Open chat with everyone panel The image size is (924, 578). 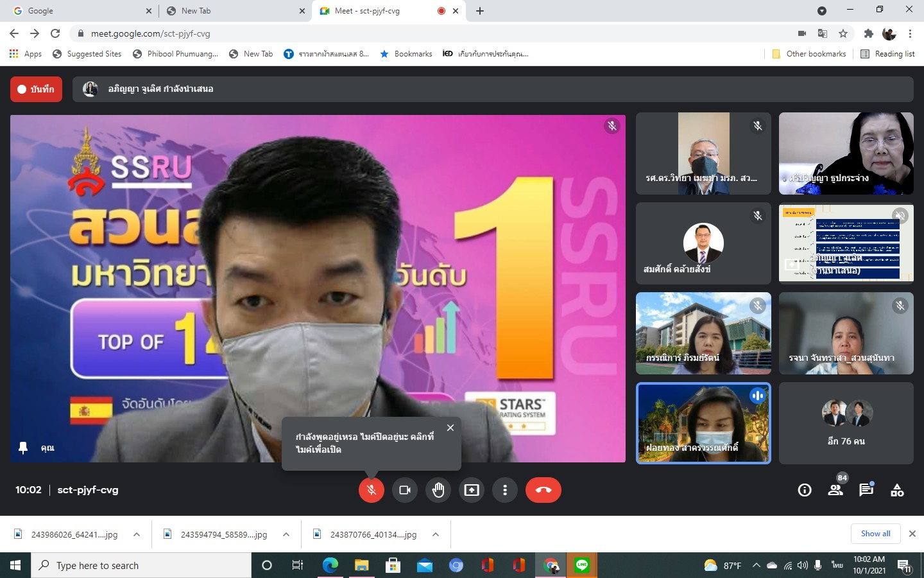pos(866,490)
